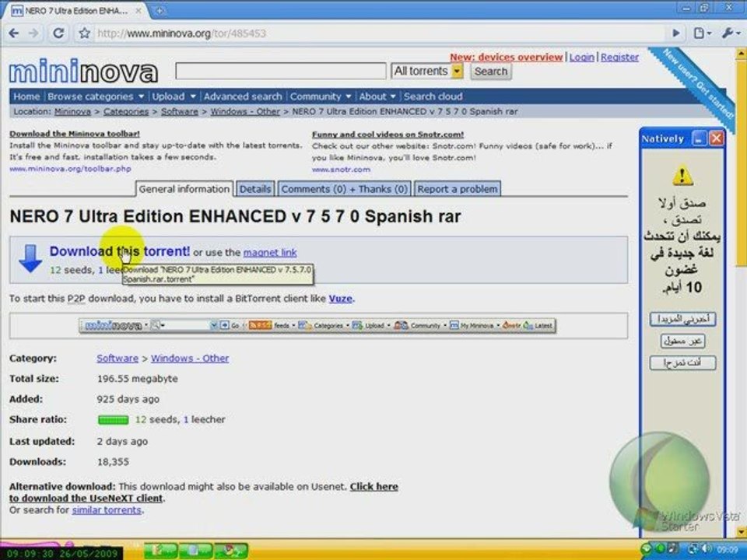Click the Search button
Image resolution: width=747 pixels, height=560 pixels.
tap(491, 72)
